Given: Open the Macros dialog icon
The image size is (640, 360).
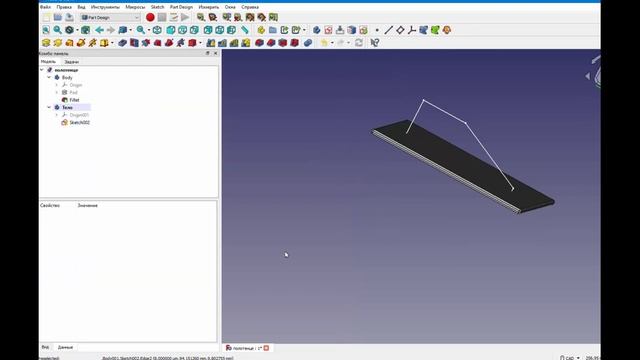Looking at the screenshot, I should [x=173, y=18].
